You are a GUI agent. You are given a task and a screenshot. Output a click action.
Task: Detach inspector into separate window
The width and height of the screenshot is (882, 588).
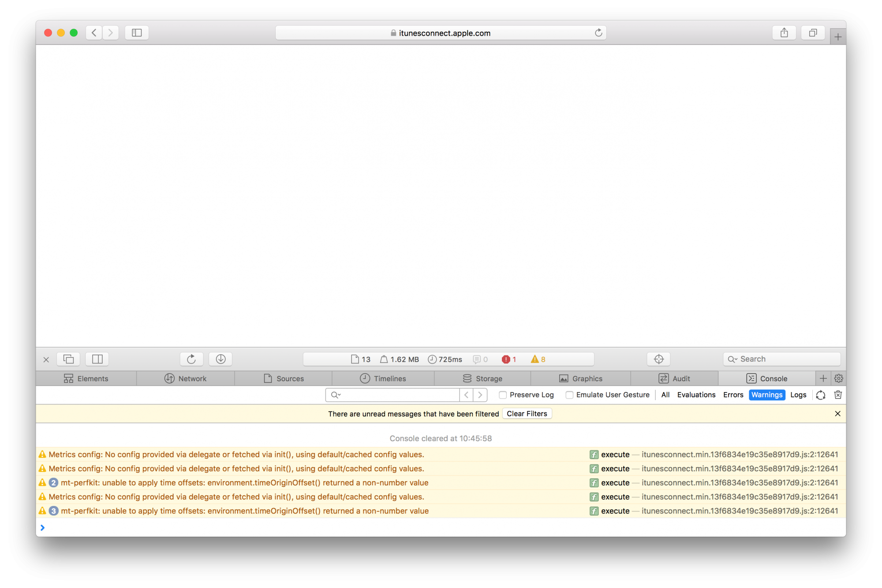point(69,359)
